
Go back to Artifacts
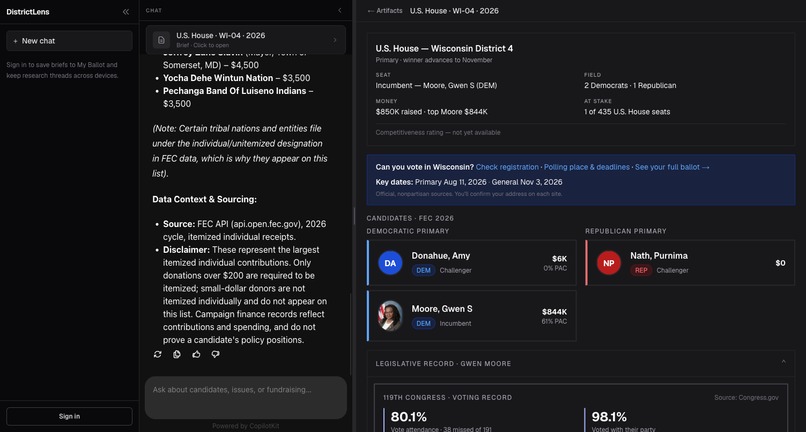click(x=385, y=10)
